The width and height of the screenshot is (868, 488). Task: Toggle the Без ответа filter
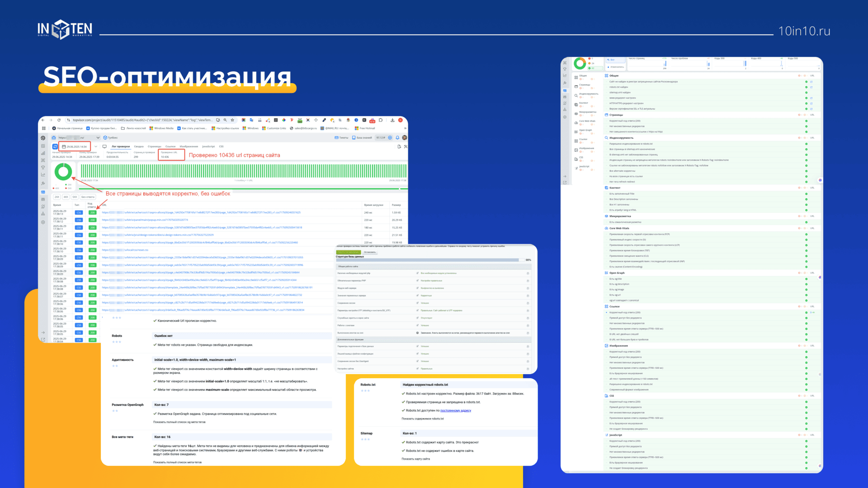88,197
